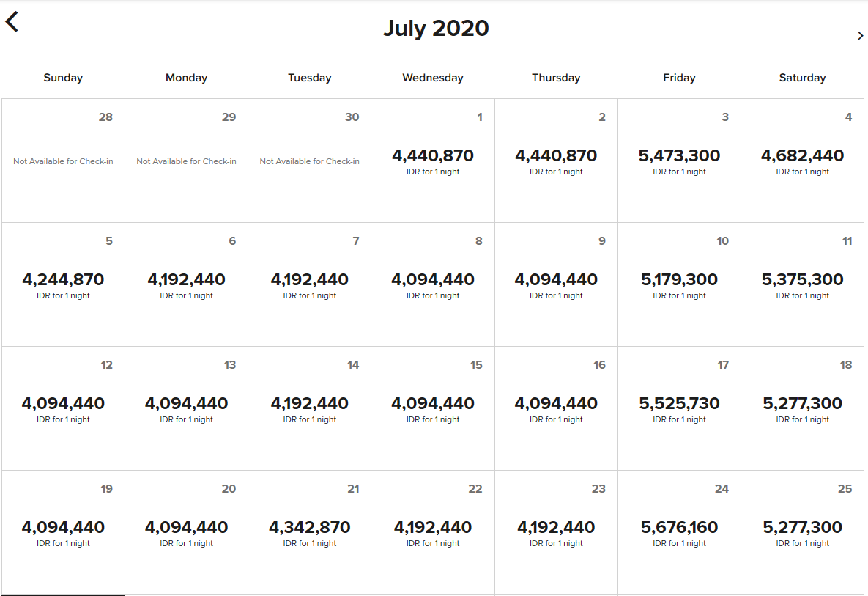Choose July 3 rate of 5,473,300
The image size is (868, 596).
tap(679, 161)
